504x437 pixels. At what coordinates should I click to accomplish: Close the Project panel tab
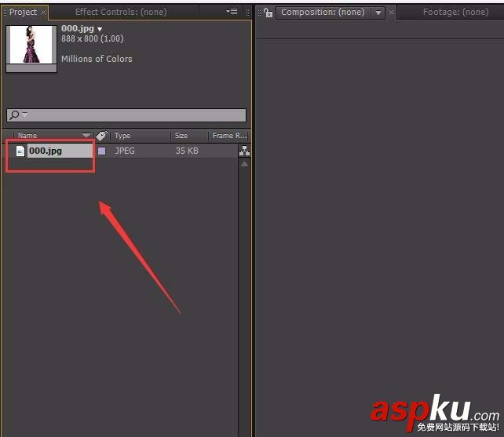pyautogui.click(x=43, y=13)
